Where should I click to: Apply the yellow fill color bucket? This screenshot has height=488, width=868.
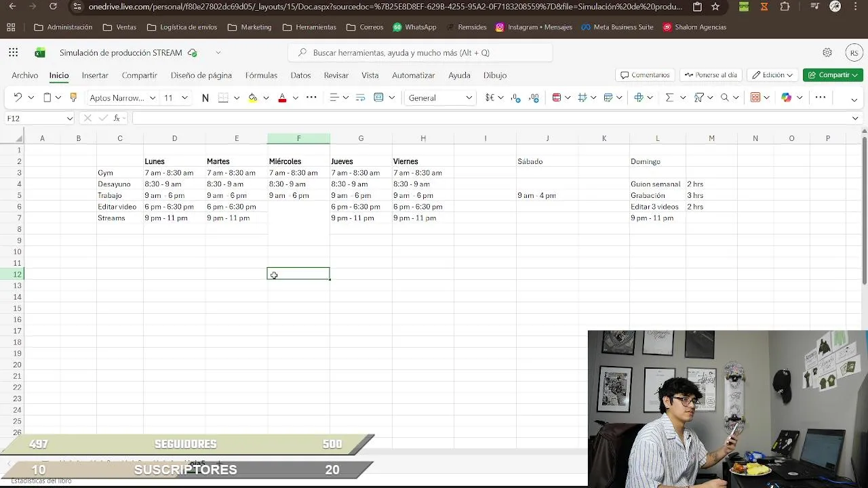(x=253, y=98)
